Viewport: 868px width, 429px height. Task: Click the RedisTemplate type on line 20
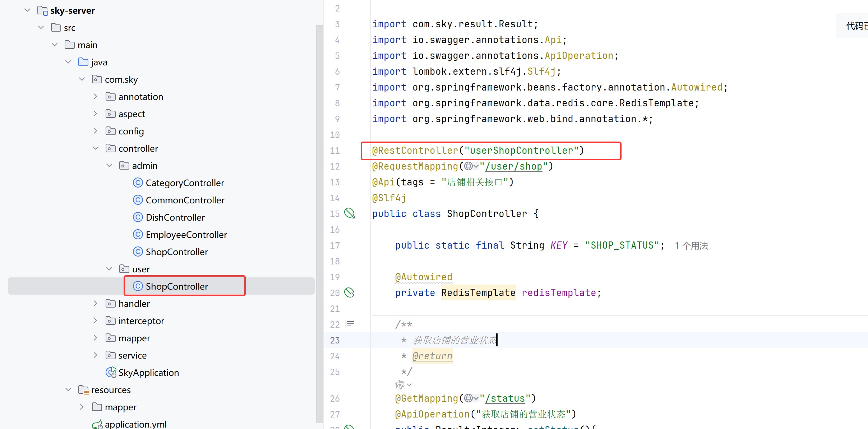[478, 293]
